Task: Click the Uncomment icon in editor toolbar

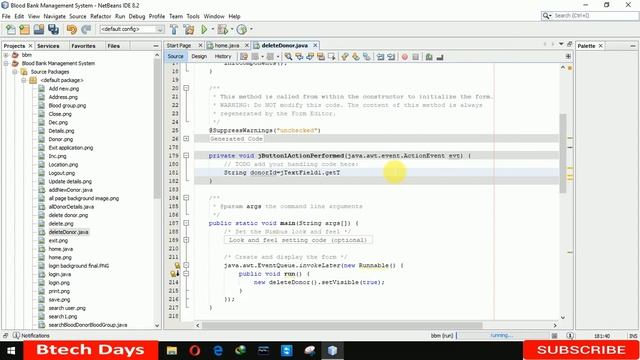Action: [440, 57]
